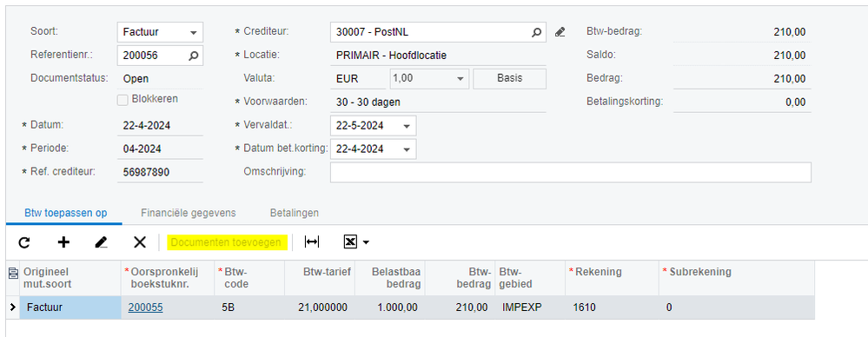
Task: Open the Datum bet.korting date picker
Action: [407, 149]
